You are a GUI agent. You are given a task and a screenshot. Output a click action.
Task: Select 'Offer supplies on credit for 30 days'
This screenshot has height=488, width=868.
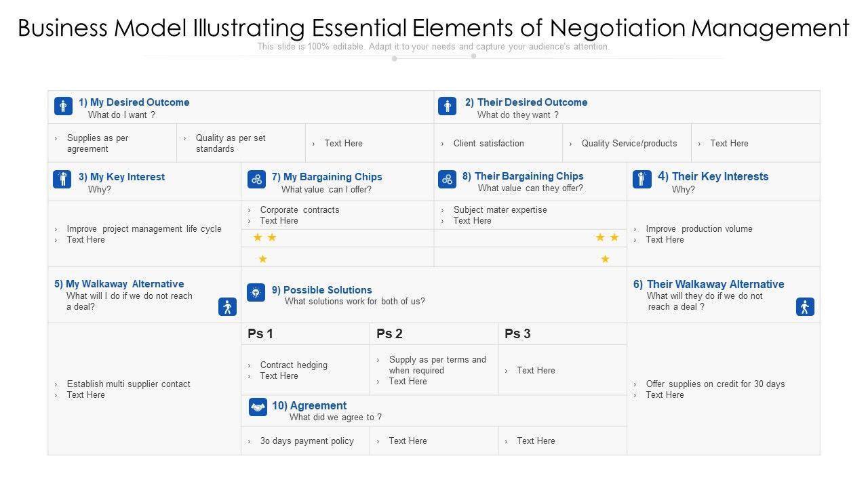point(715,384)
